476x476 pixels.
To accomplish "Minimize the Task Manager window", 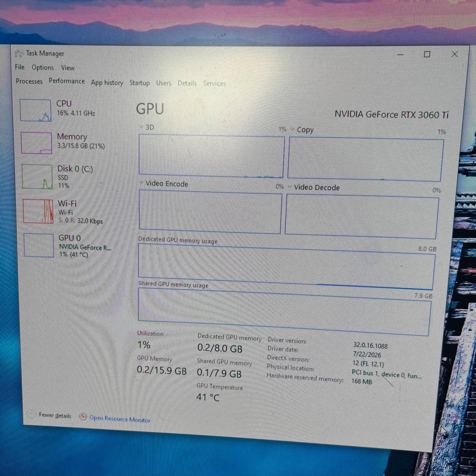I will pos(400,54).
